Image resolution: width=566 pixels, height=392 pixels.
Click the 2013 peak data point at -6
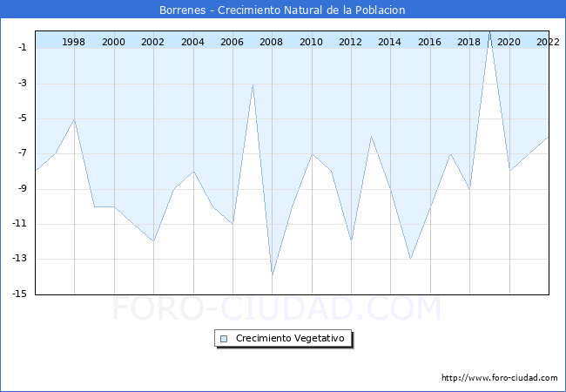(x=371, y=136)
